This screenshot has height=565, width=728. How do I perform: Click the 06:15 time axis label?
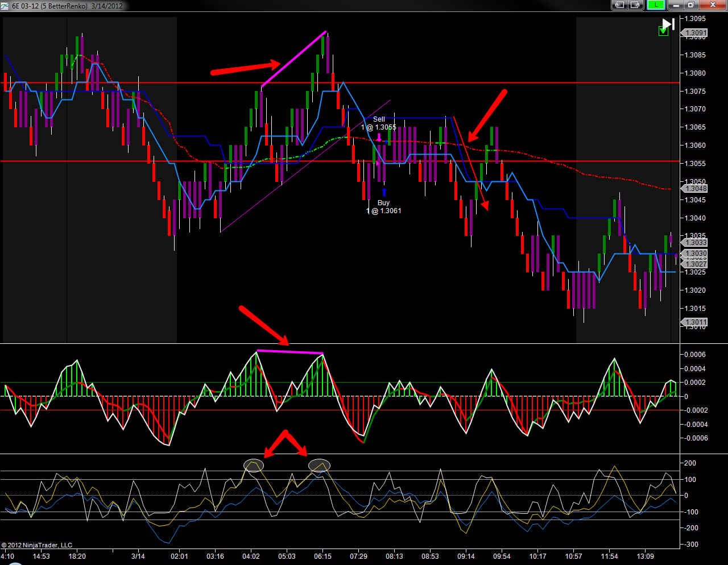coord(322,556)
